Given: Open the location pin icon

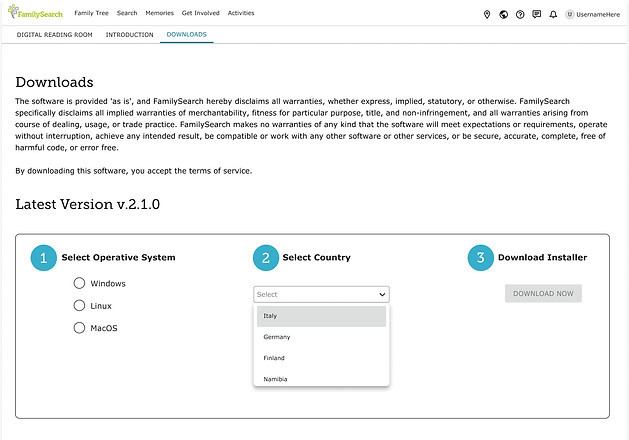Looking at the screenshot, I should point(487,14).
